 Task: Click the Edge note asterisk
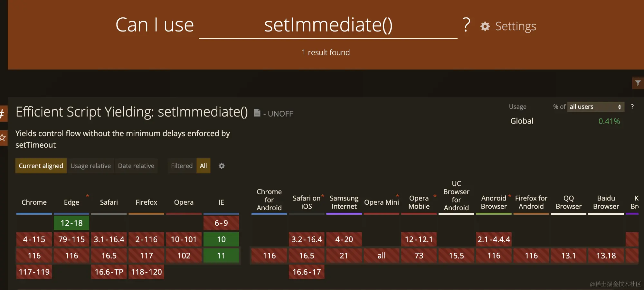(87, 196)
